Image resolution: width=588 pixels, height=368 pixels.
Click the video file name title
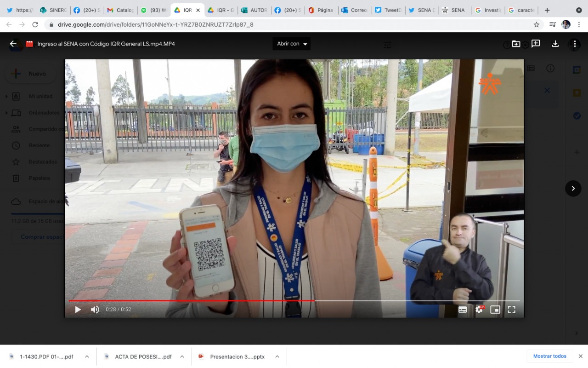coord(106,44)
